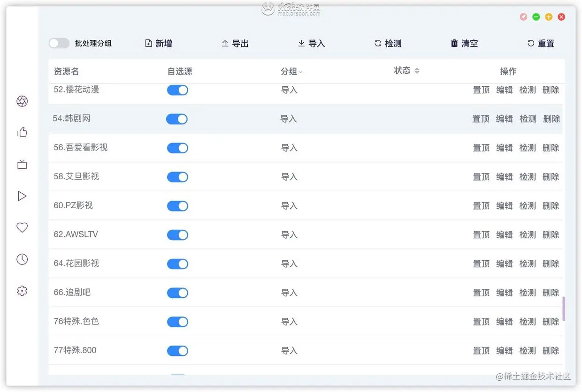Select the 76特殊.色色 resource name
This screenshot has height=392, width=582.
[76, 322]
